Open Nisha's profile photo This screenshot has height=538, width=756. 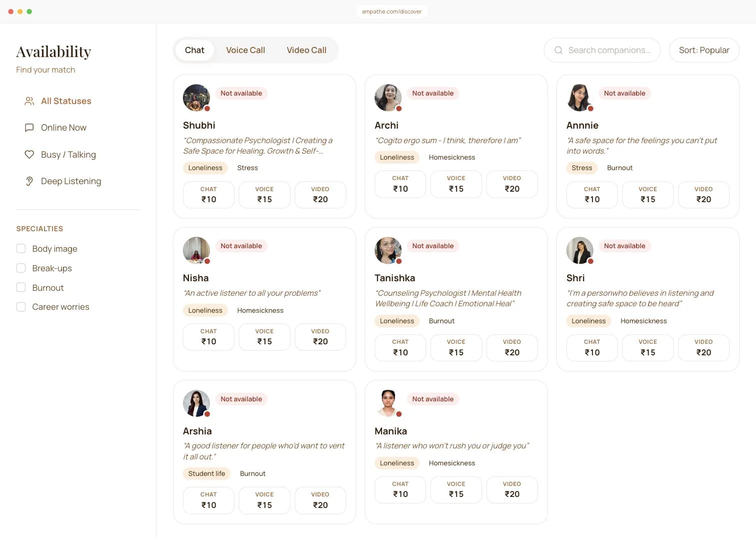click(196, 250)
